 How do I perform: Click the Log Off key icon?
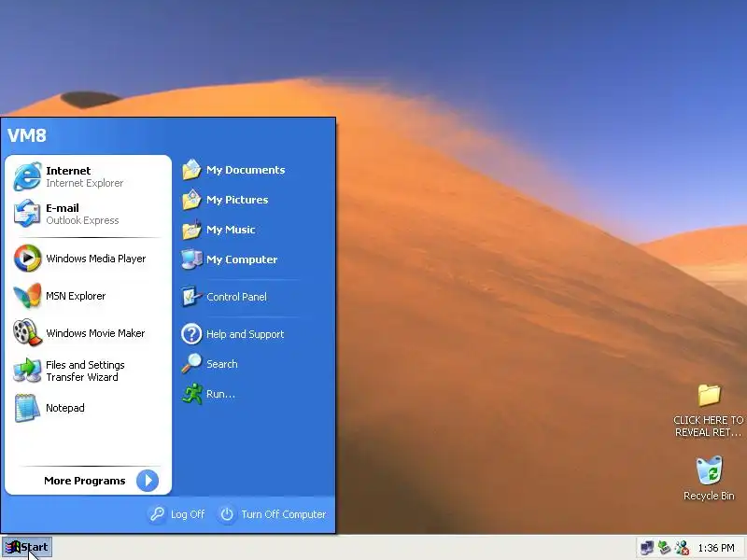[157, 514]
